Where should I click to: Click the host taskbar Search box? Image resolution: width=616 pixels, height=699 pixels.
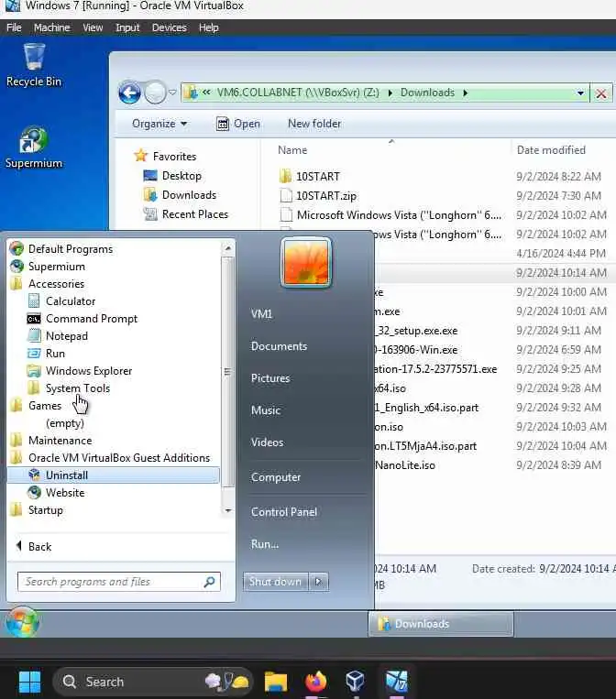pos(151,682)
